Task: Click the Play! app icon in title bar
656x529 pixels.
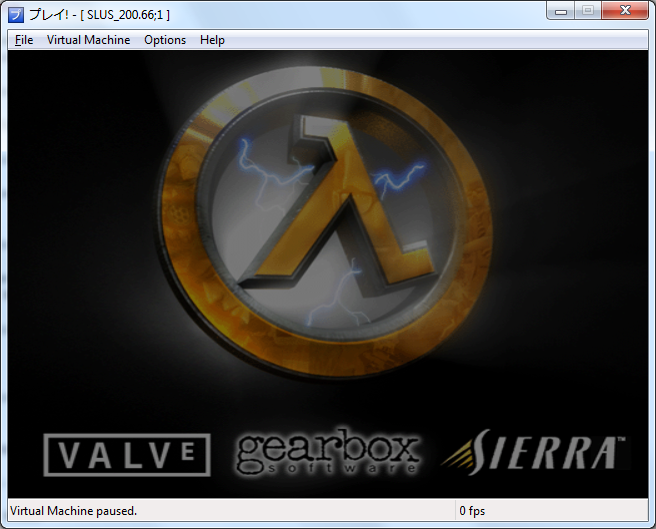Action: [15, 14]
